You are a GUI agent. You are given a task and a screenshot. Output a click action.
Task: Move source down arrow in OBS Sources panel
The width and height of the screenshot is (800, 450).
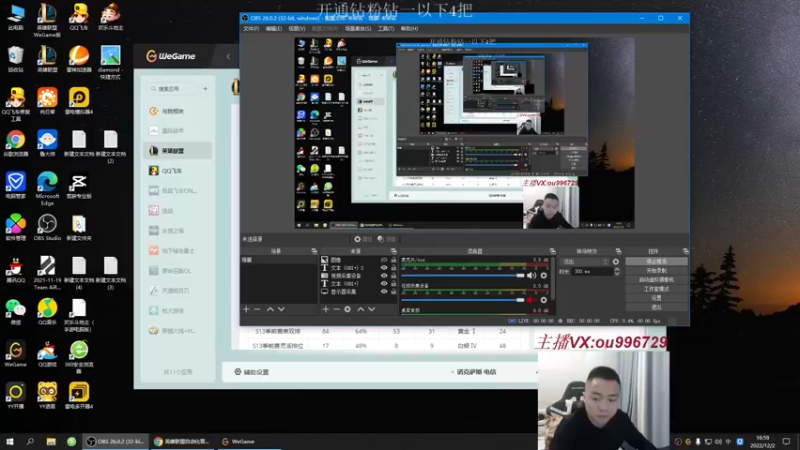pos(372,309)
